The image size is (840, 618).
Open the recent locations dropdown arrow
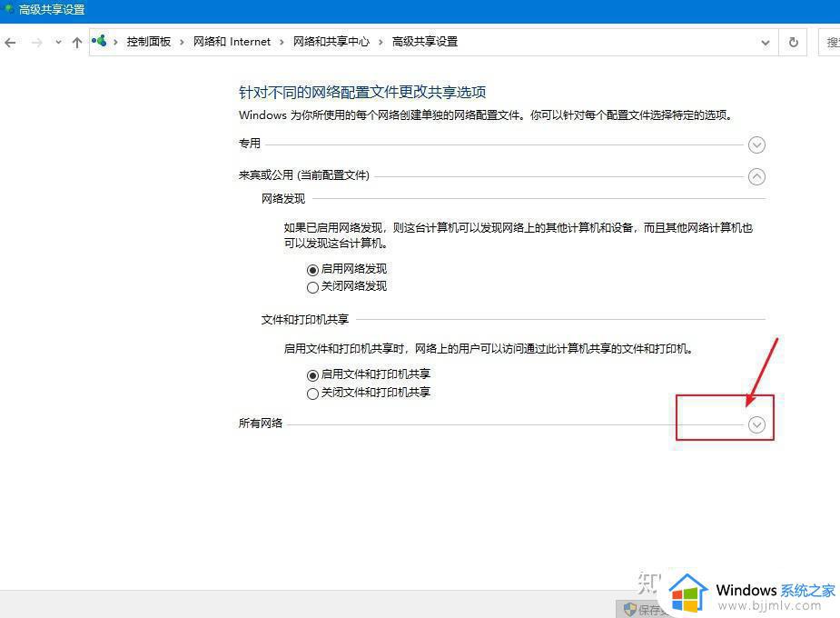(58, 43)
